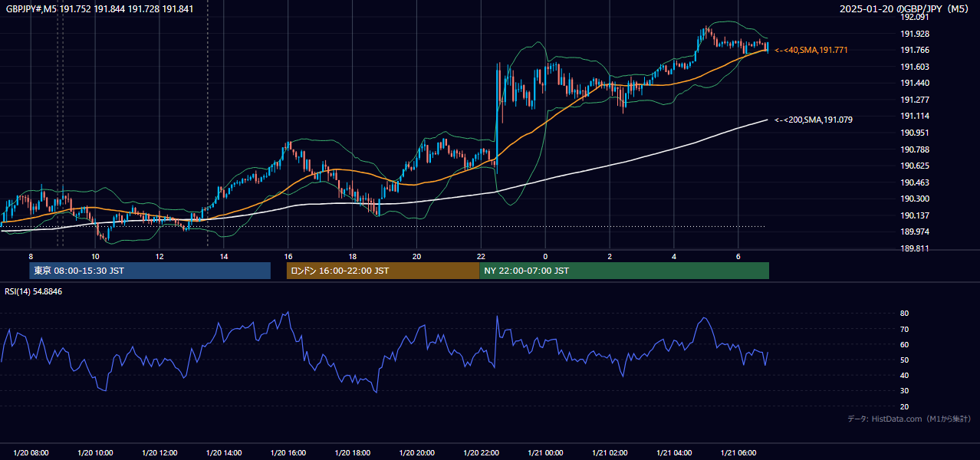Click the 190.951 price axis value

[x=914, y=133]
